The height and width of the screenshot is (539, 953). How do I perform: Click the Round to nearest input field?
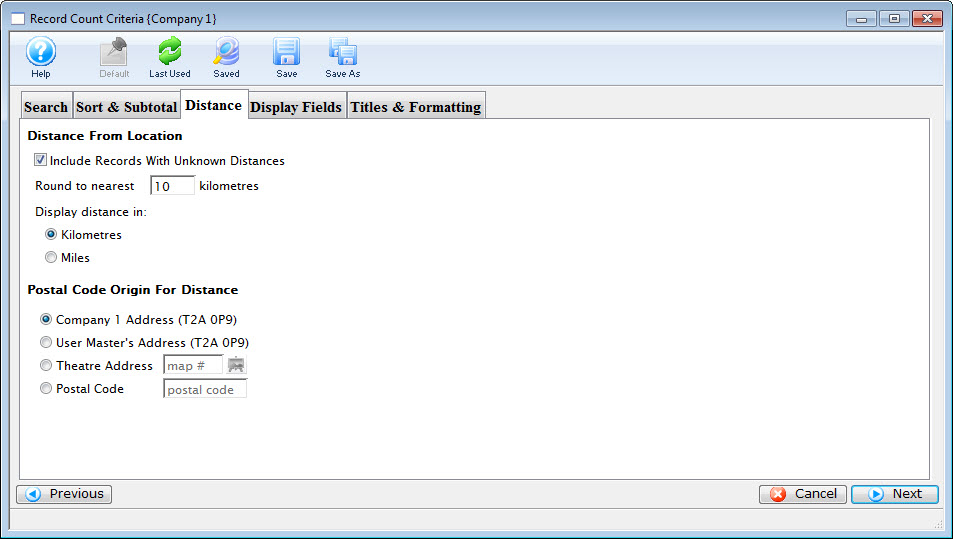172,186
